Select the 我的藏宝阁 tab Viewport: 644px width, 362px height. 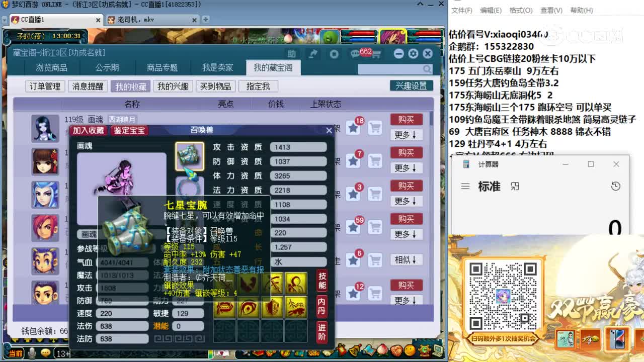click(x=273, y=67)
